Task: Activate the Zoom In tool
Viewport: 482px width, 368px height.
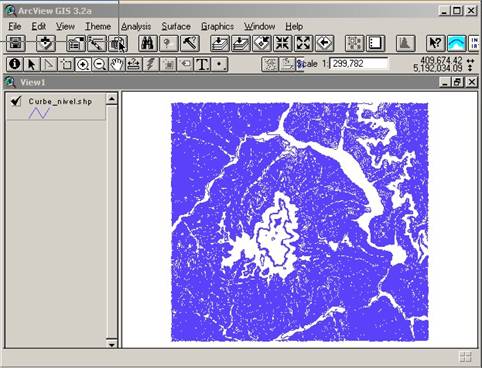Action: [82, 64]
